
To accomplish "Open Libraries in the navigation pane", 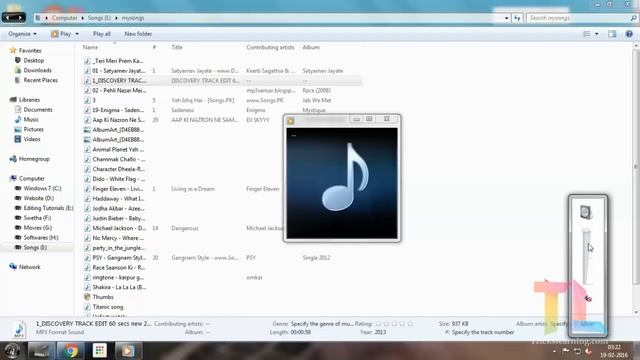I will tap(29, 100).
